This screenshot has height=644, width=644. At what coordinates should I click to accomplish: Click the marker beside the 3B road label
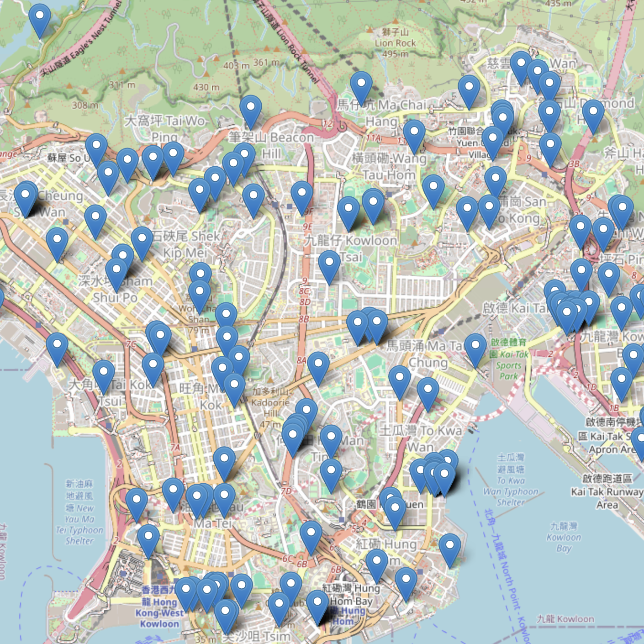click(x=550, y=150)
